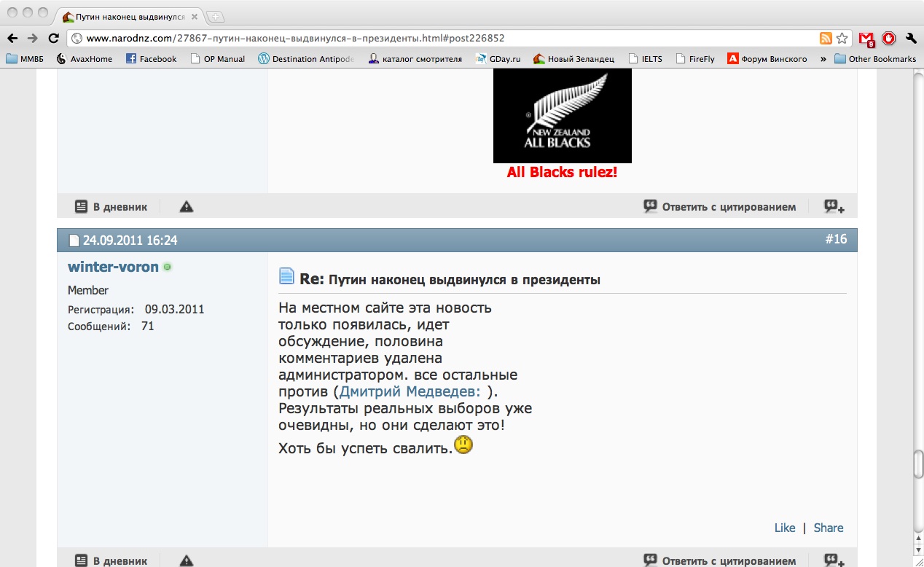Expand hidden bookmarks with the chevron

823,59
